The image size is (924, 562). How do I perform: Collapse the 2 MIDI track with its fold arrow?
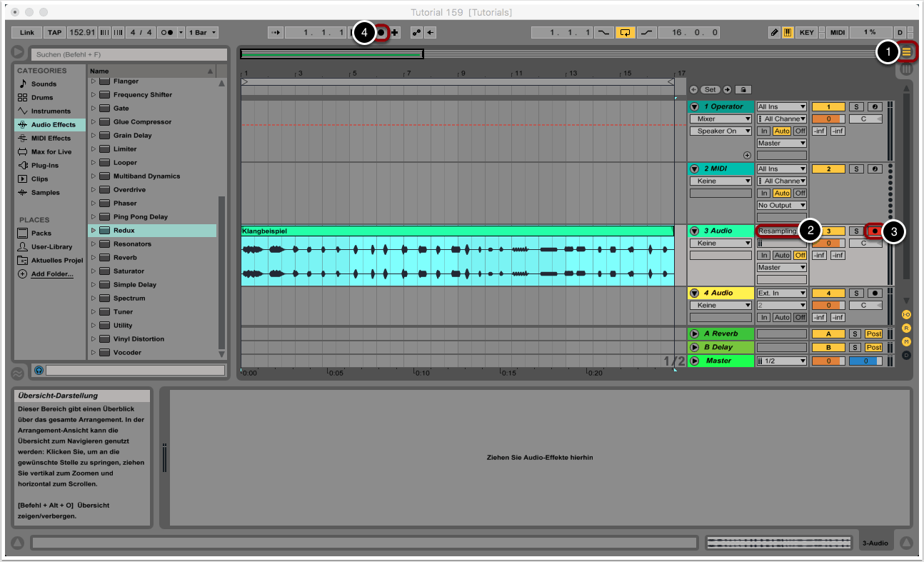pos(694,169)
